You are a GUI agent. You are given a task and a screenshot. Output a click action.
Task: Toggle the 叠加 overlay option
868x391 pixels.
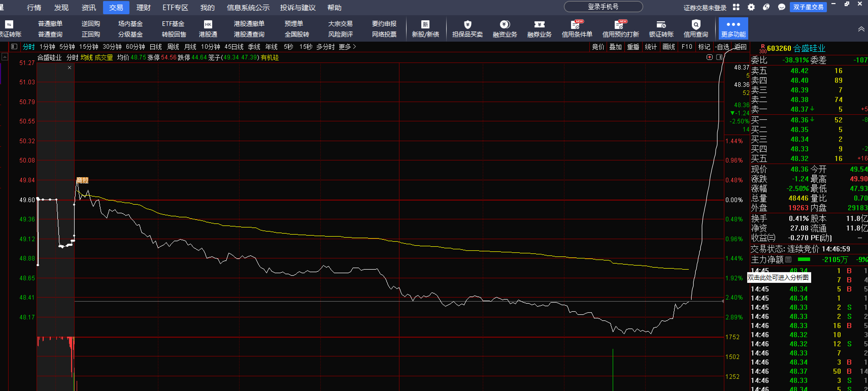click(615, 47)
